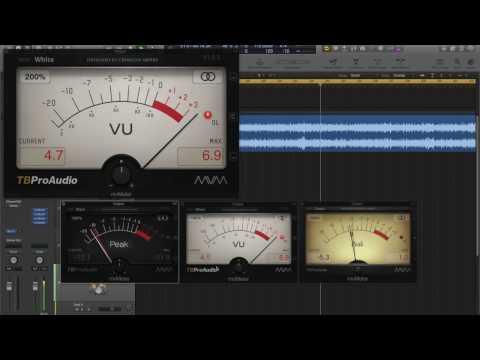Click the MAX 6.9 readout to reset it

pos(200,155)
